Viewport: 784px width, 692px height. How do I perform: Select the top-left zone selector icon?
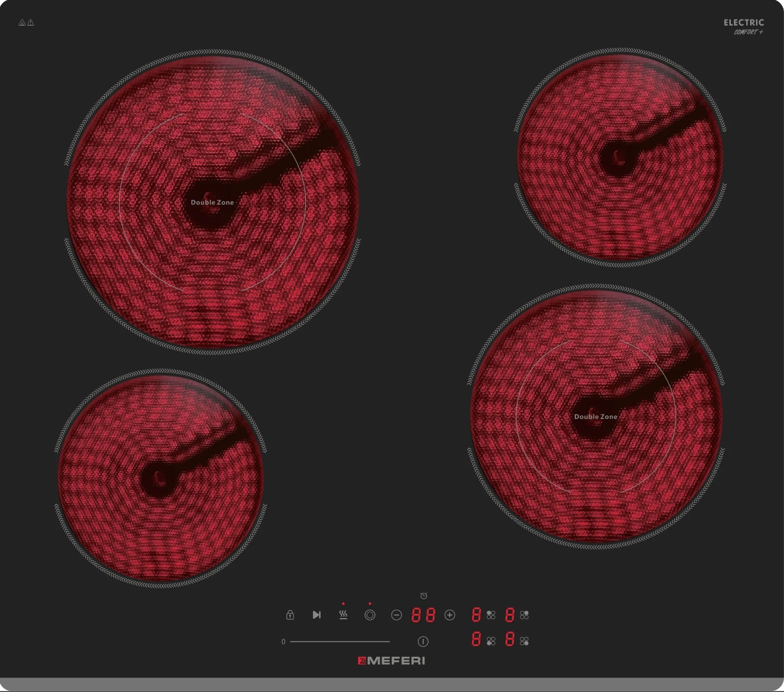click(491, 614)
